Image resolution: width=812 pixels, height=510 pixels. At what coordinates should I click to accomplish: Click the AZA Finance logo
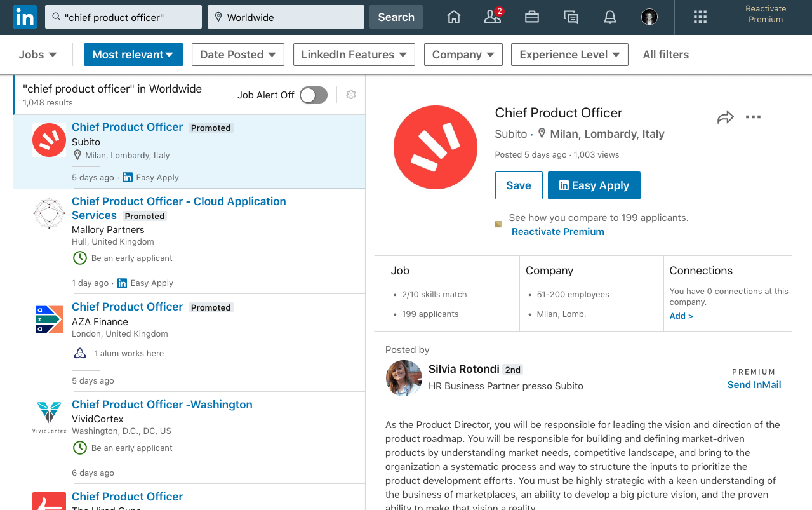pyautogui.click(x=49, y=319)
